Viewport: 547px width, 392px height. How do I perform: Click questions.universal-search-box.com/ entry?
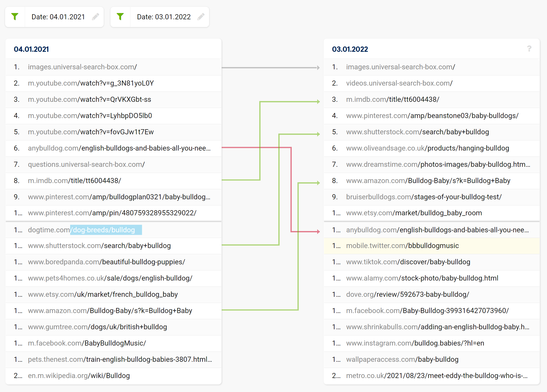pos(86,165)
